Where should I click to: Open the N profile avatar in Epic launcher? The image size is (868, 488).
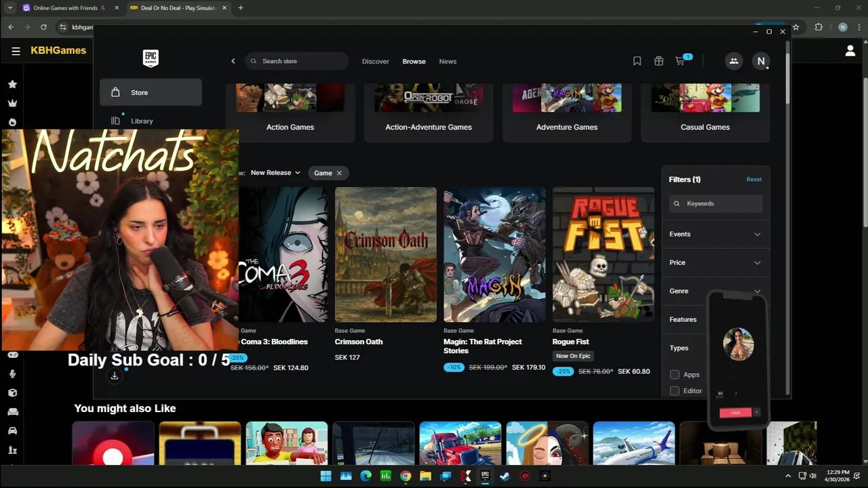coord(761,61)
